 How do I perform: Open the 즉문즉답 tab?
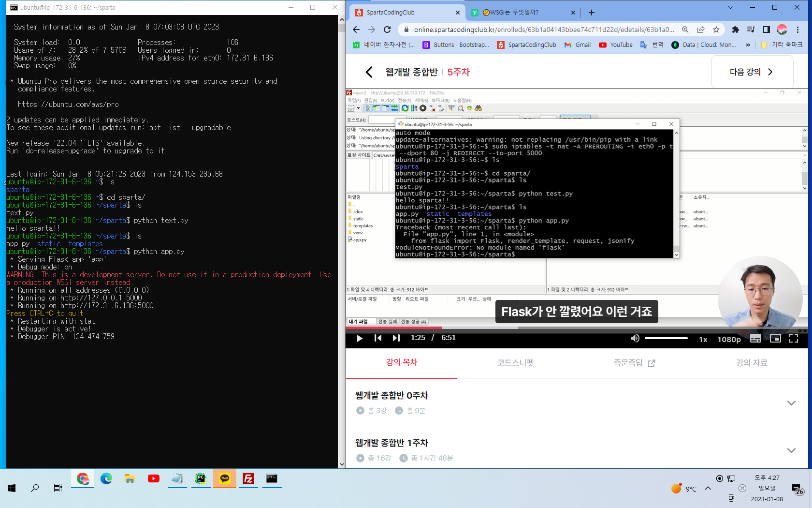[x=634, y=362]
